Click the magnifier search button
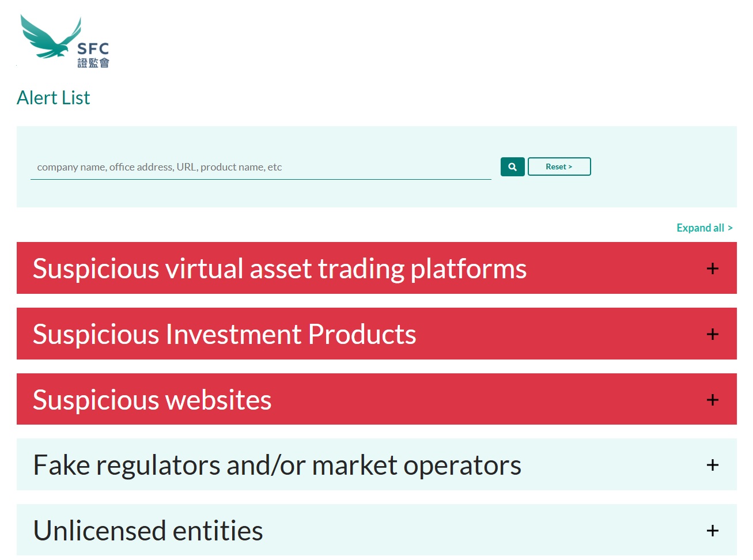 (x=512, y=167)
